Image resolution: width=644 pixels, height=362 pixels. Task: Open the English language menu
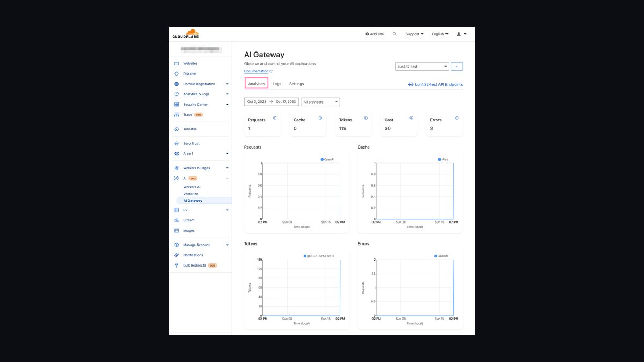pos(440,34)
